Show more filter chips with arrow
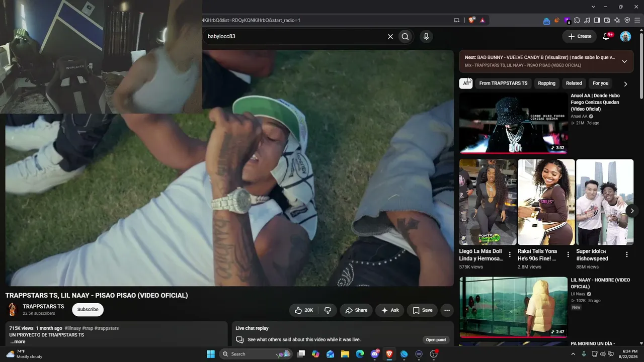 pyautogui.click(x=625, y=84)
